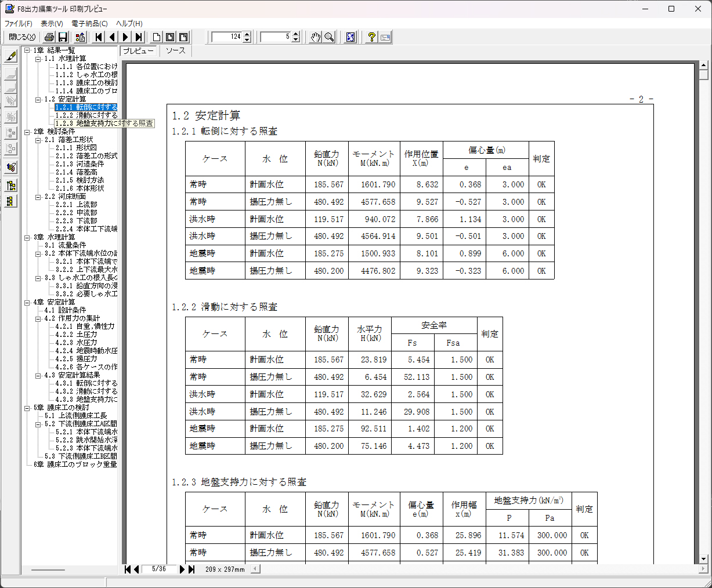Click the save (floppy disk) toolbar icon
Viewport: 712px width, 588px height.
(63, 37)
